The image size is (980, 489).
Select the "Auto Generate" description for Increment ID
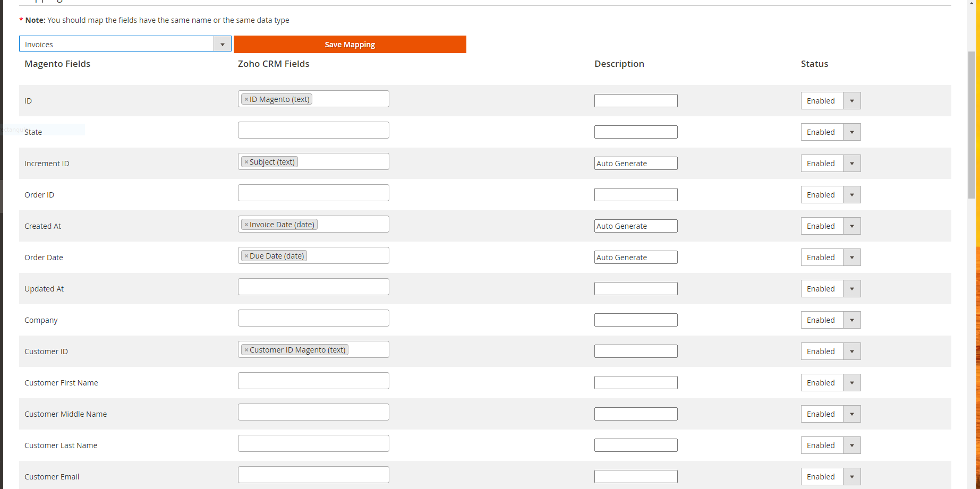(636, 163)
